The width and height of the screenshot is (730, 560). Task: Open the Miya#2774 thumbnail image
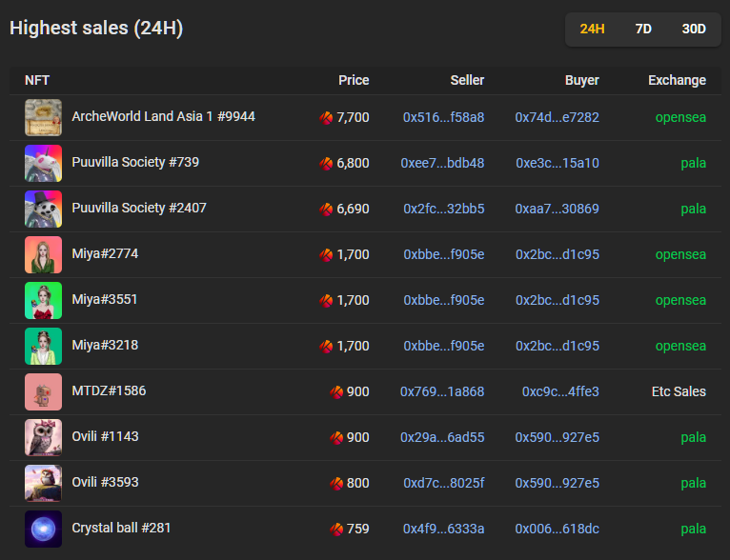(x=43, y=254)
